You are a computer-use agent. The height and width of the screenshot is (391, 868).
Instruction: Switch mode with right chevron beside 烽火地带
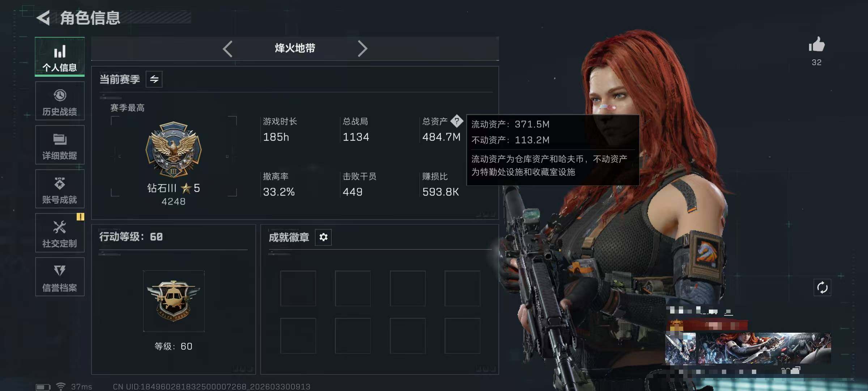pos(362,49)
